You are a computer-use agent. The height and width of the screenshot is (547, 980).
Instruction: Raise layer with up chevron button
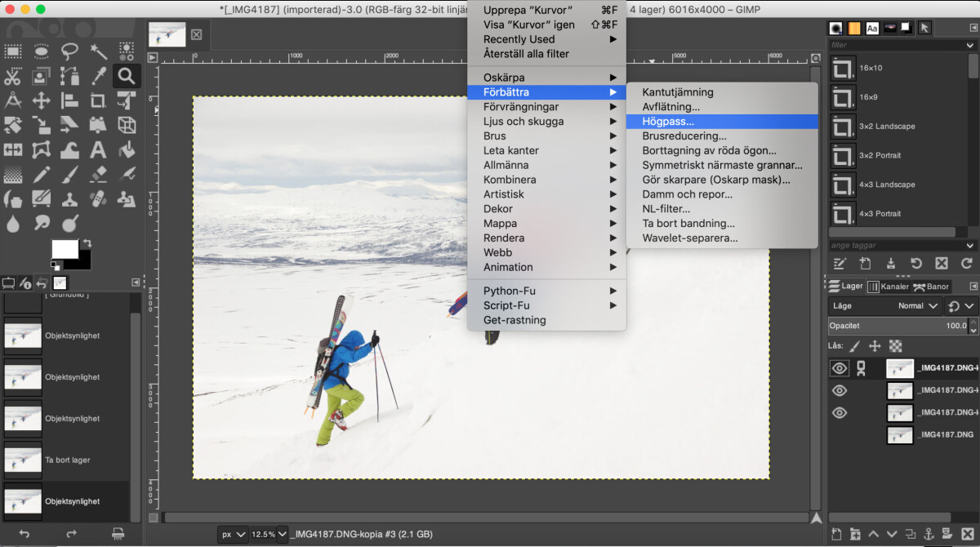click(874, 535)
